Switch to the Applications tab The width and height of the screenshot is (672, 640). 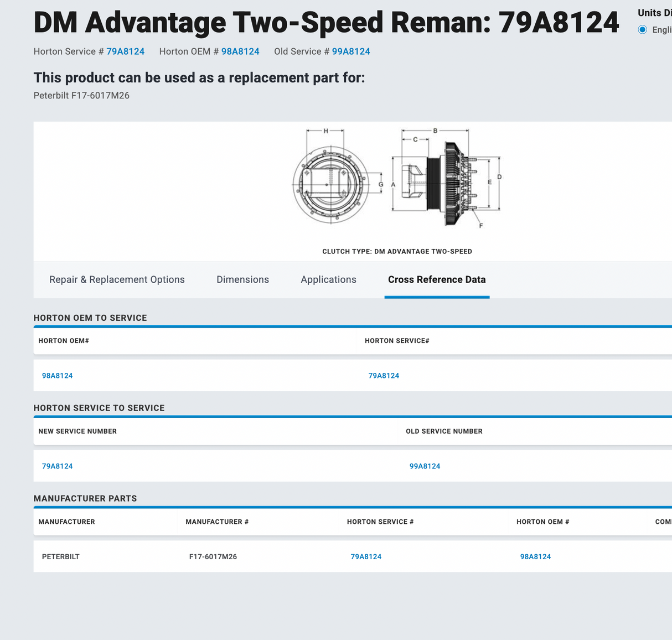tap(328, 279)
